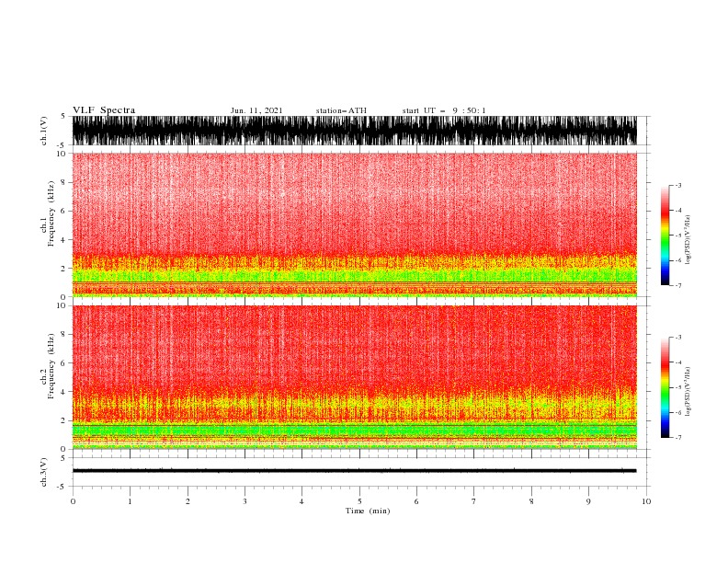Click the ch.1 spectrogram panel

click(355, 224)
